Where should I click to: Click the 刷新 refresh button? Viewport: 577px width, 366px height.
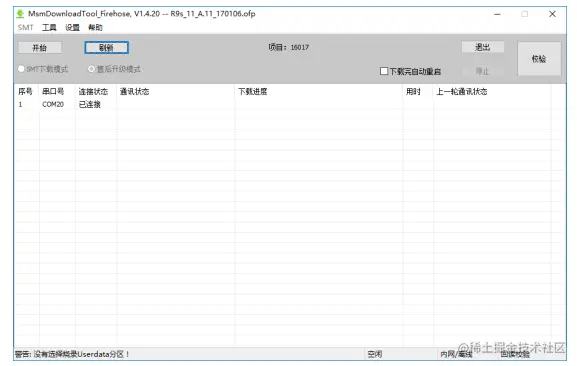click(106, 47)
